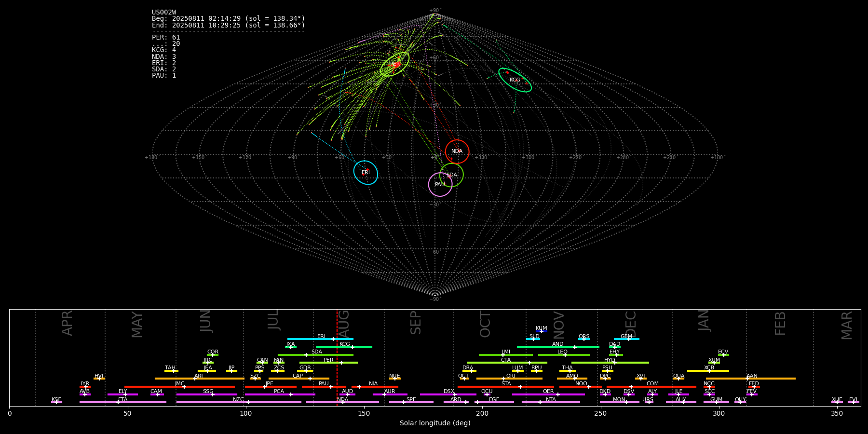The height and width of the screenshot is (434, 868).
Task: Click the CTA shower bar
Action: coord(507,363)
